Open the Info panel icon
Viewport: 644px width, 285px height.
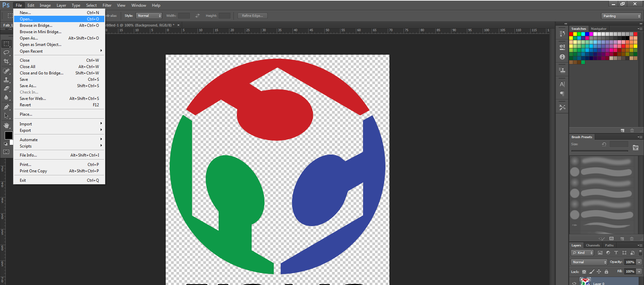click(562, 57)
